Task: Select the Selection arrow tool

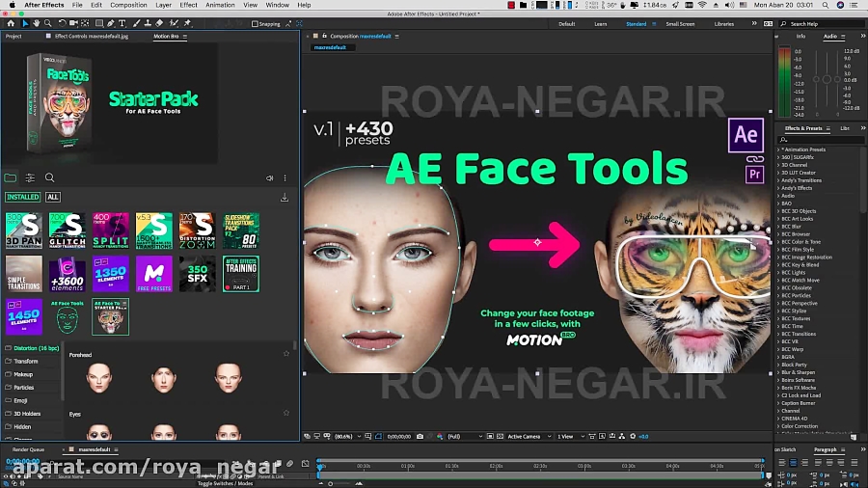Action: pos(25,24)
